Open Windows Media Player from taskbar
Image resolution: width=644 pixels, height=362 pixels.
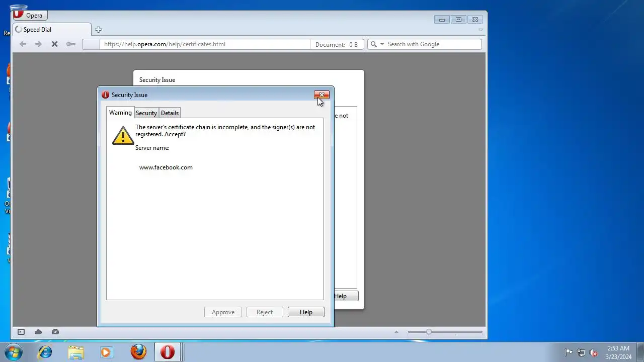coord(106,352)
